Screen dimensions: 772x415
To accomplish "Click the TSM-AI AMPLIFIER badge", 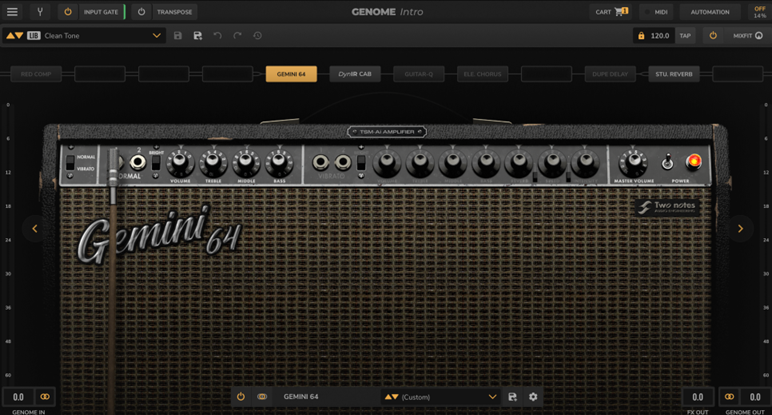I will pos(386,132).
